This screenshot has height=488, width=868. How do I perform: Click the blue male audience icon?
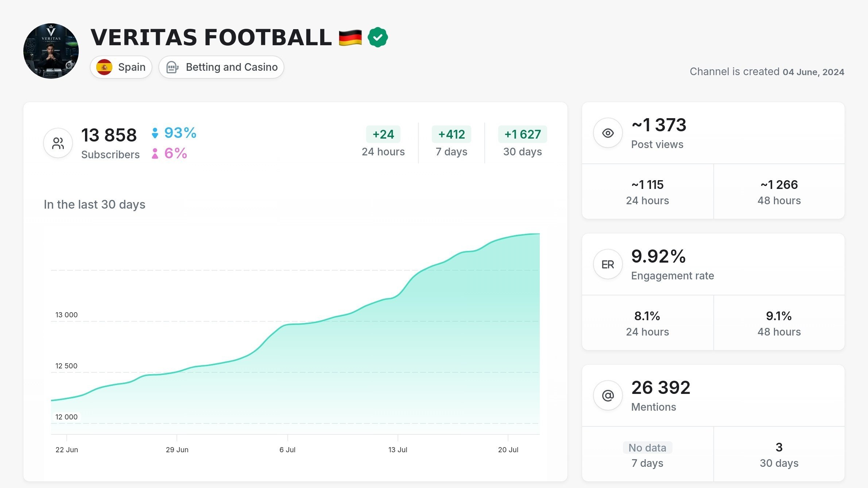(x=155, y=133)
